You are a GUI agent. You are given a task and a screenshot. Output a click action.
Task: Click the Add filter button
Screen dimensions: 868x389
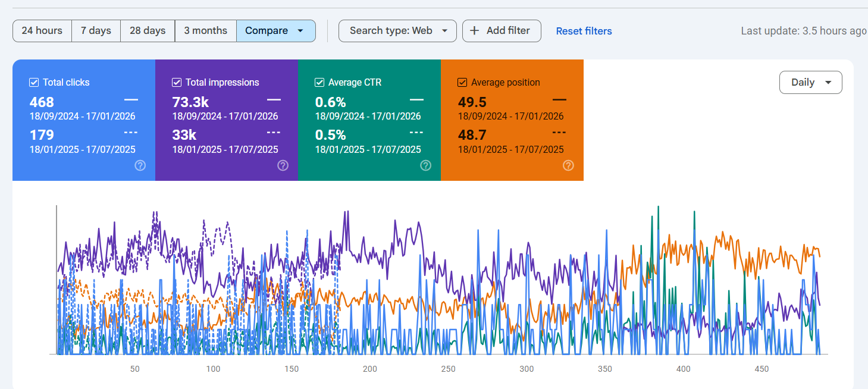click(502, 31)
